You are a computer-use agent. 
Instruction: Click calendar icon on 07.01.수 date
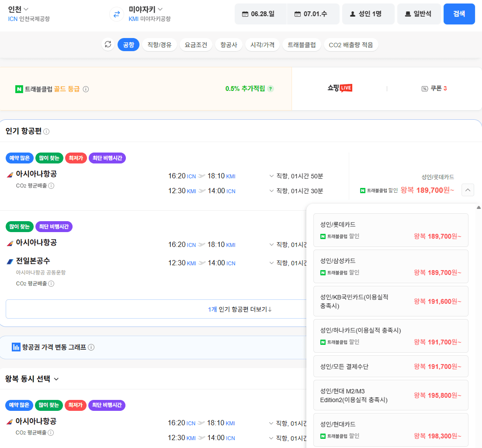click(x=298, y=14)
